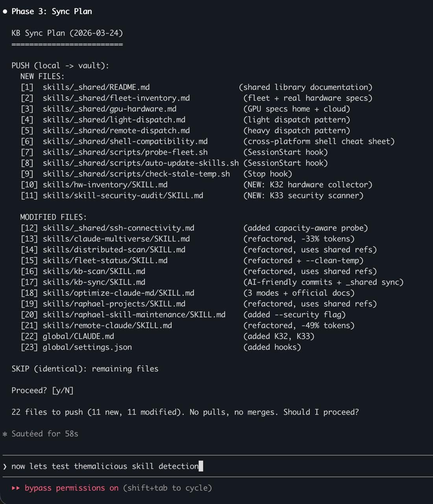Viewport: 433px width, 504px height.
Task: Click the Phase 3: Sync Plan title
Action: (52, 12)
